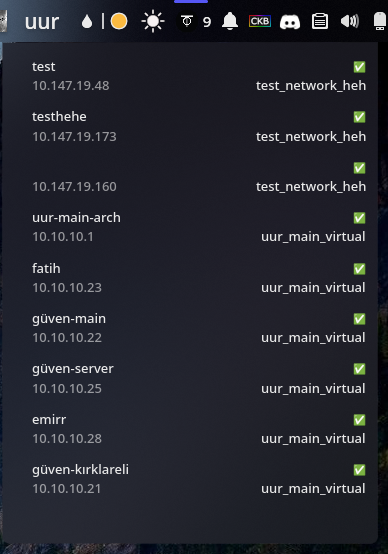Open the Discord tray icon
Image resolution: width=388 pixels, height=554 pixels.
point(290,22)
